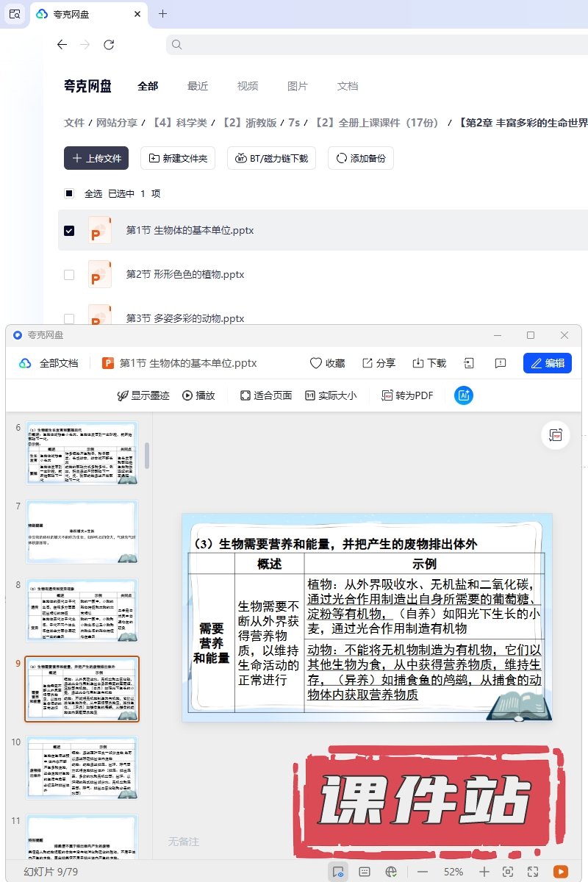This screenshot has height=882, width=588.
Task: Toggle 显示墨迹 ink display
Action: [x=143, y=395]
